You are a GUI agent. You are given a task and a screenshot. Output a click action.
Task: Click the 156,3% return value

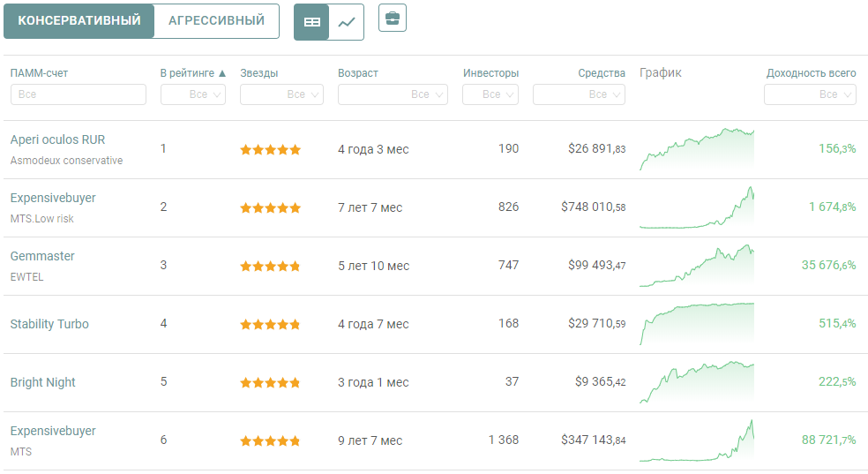[x=837, y=148]
